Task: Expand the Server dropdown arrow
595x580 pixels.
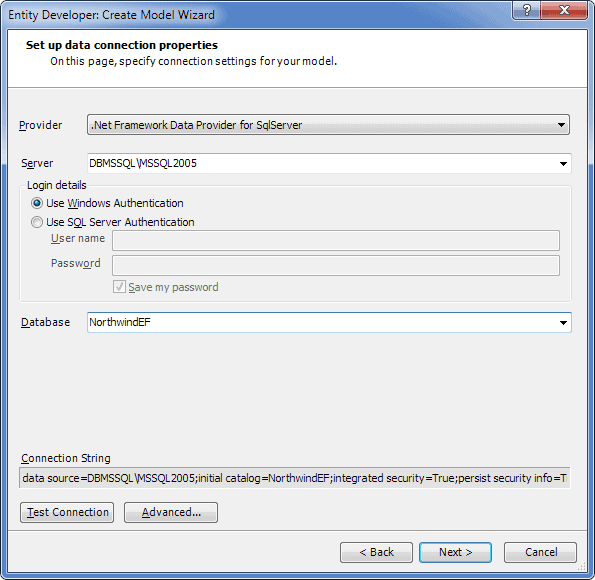Action: pyautogui.click(x=563, y=164)
